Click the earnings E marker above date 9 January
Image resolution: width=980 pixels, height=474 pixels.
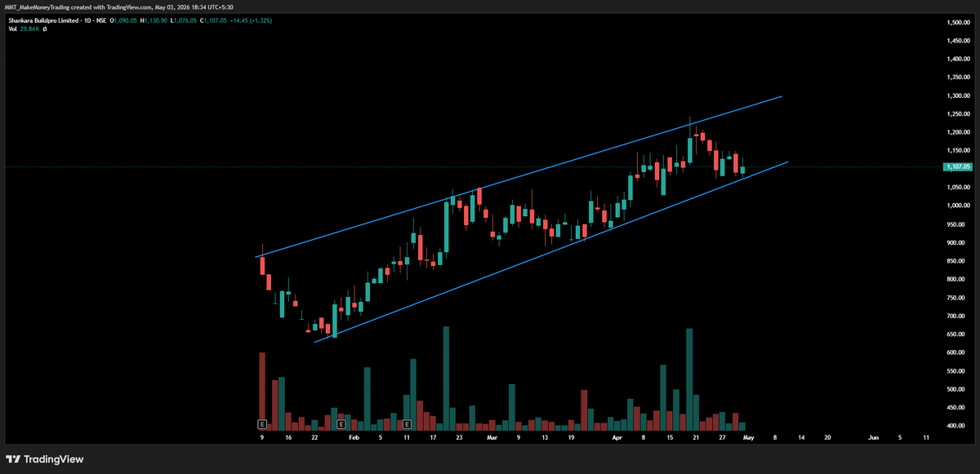[262, 424]
